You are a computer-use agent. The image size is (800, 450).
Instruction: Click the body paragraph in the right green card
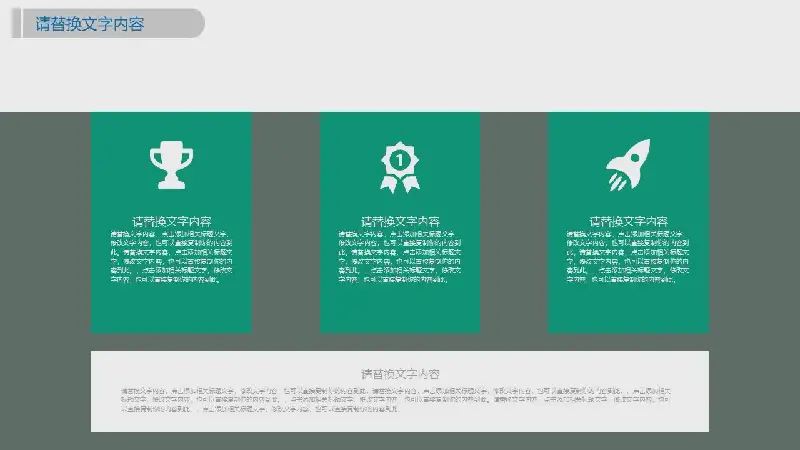[629, 257]
